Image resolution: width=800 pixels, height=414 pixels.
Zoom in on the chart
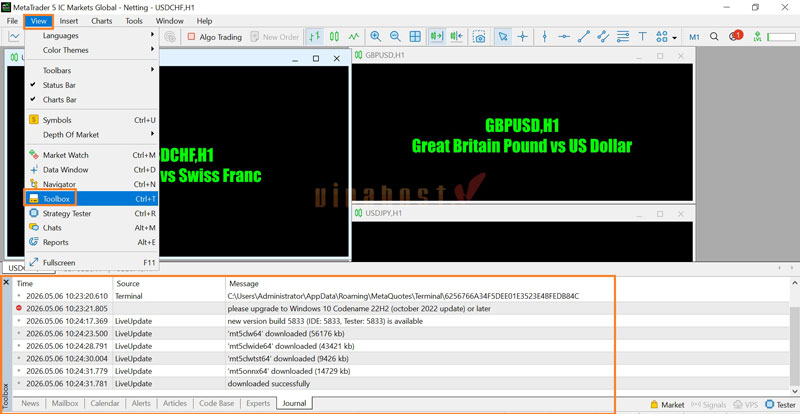pos(376,36)
